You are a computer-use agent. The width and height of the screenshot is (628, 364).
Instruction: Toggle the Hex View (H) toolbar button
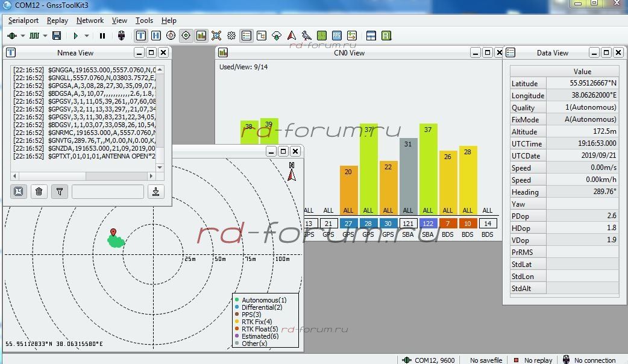[x=156, y=36]
